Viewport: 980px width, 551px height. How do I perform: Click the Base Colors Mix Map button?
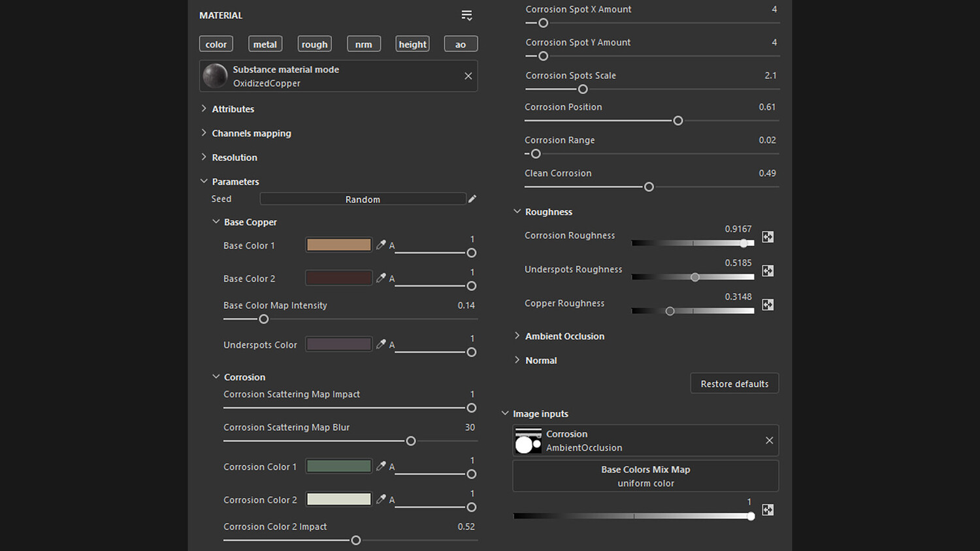pos(645,476)
